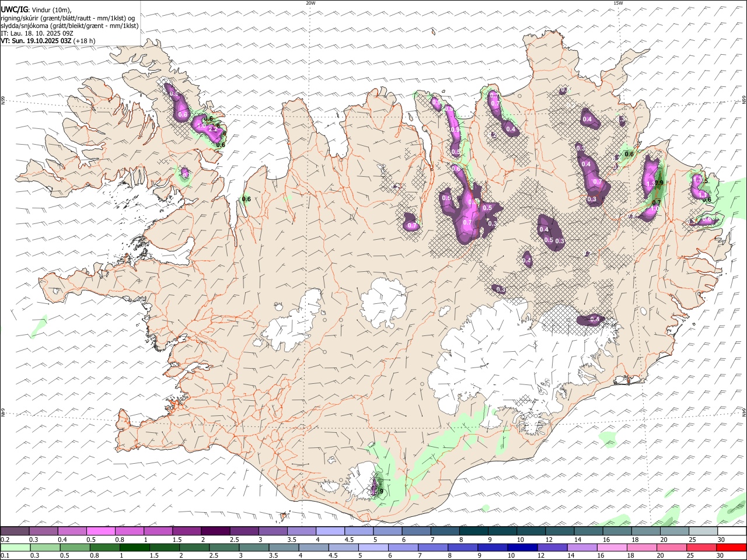The image size is (747, 560).
Task: Click the UWC/IG title in the header box
Action: (x=15, y=9)
